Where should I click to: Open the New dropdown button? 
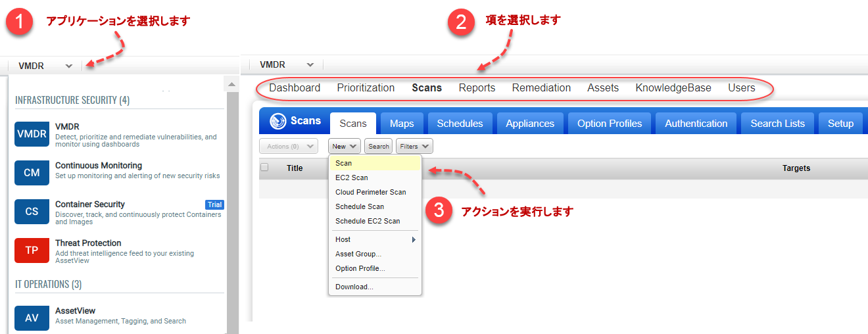click(x=345, y=147)
